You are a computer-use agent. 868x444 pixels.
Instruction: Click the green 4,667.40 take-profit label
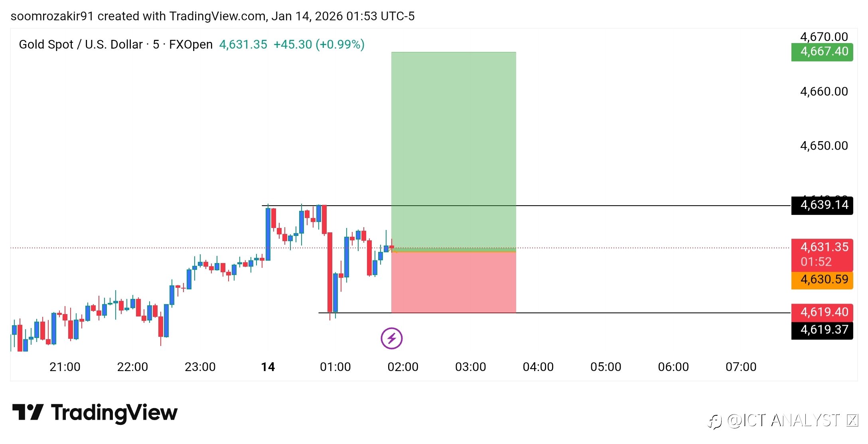coord(822,52)
